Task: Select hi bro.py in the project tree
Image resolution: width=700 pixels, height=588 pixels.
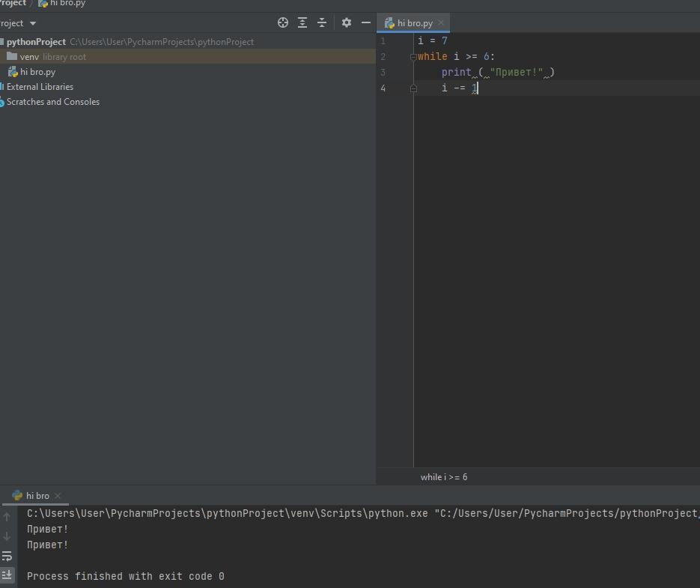Action: click(37, 72)
